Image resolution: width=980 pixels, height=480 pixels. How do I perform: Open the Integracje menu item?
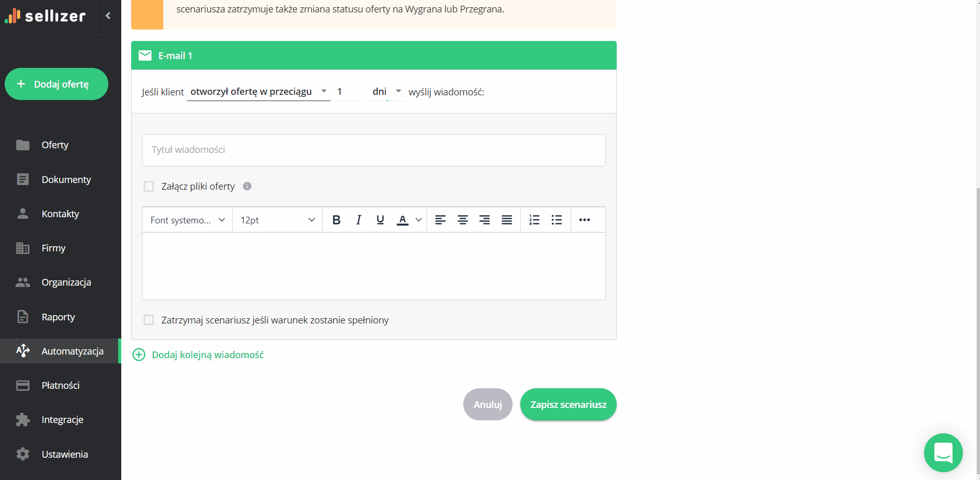(62, 420)
